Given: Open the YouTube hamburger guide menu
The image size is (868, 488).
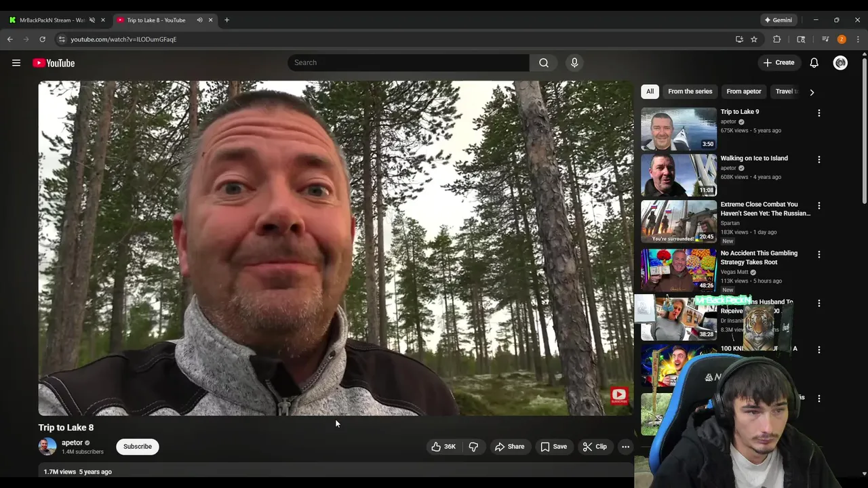Looking at the screenshot, I should 16,63.
